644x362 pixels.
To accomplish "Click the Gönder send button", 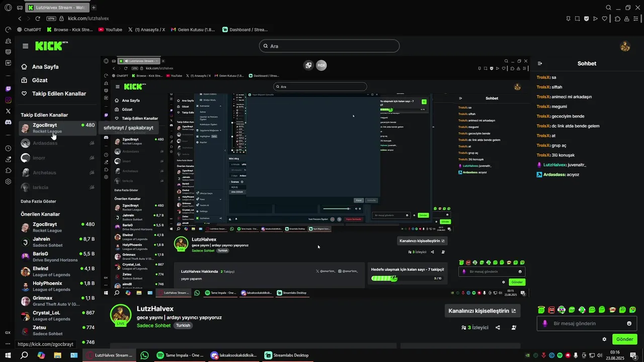I will (x=624, y=339).
